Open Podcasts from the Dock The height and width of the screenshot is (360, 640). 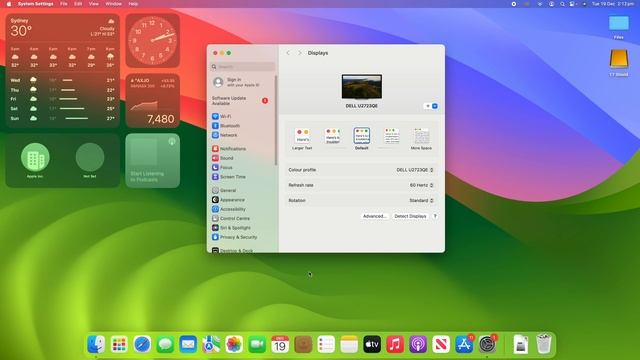418,344
